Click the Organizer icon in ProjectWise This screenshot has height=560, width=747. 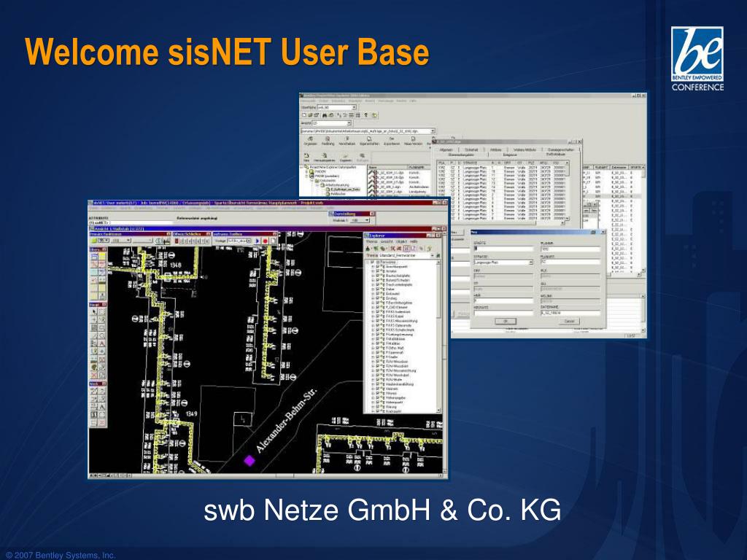coord(310,141)
